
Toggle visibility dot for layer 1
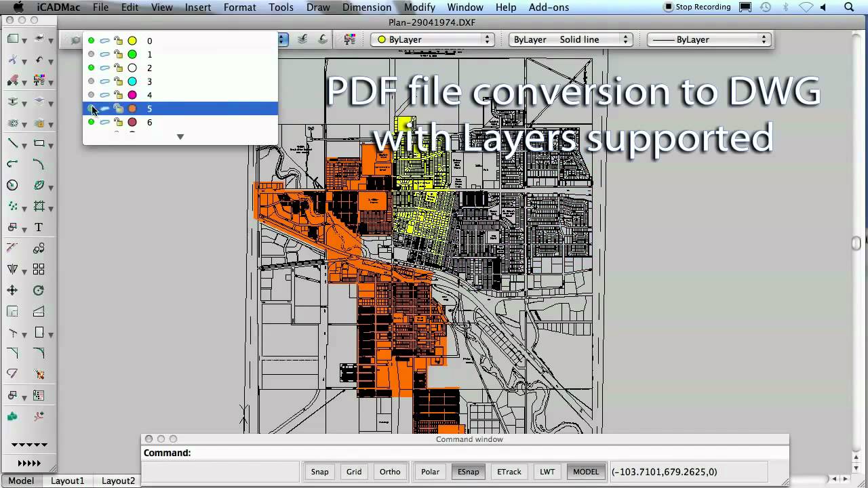click(x=91, y=54)
